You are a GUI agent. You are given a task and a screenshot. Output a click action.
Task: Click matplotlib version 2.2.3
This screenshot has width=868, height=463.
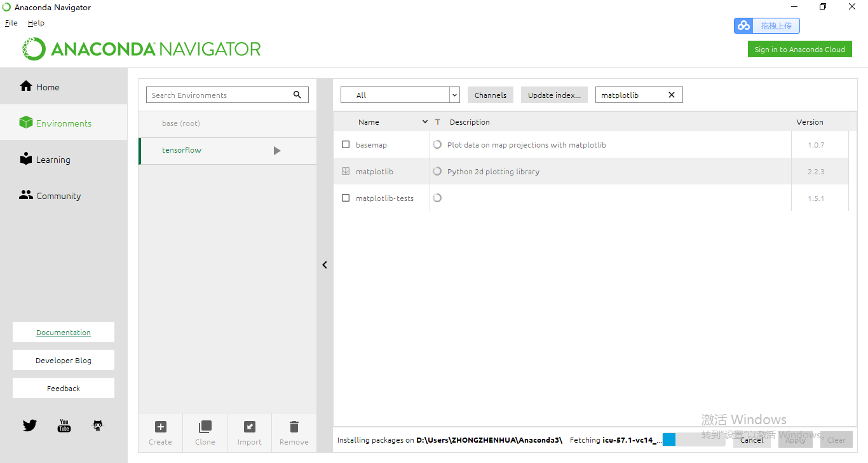816,172
